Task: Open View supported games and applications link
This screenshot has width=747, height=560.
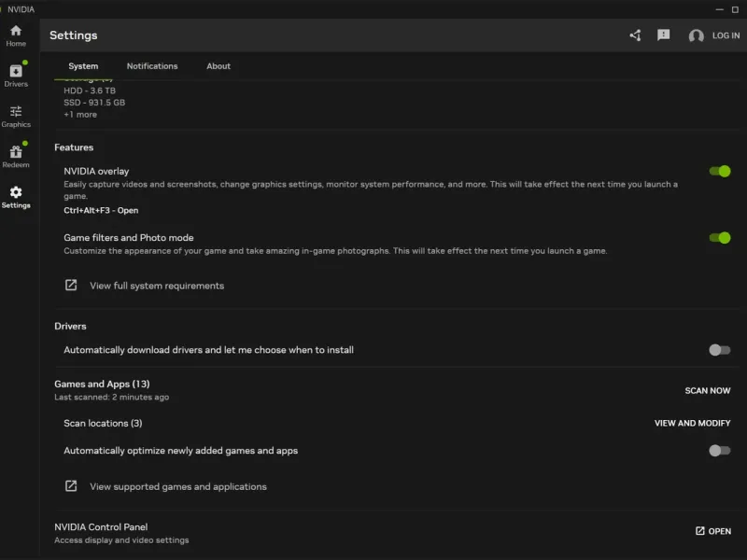Action: tap(178, 486)
